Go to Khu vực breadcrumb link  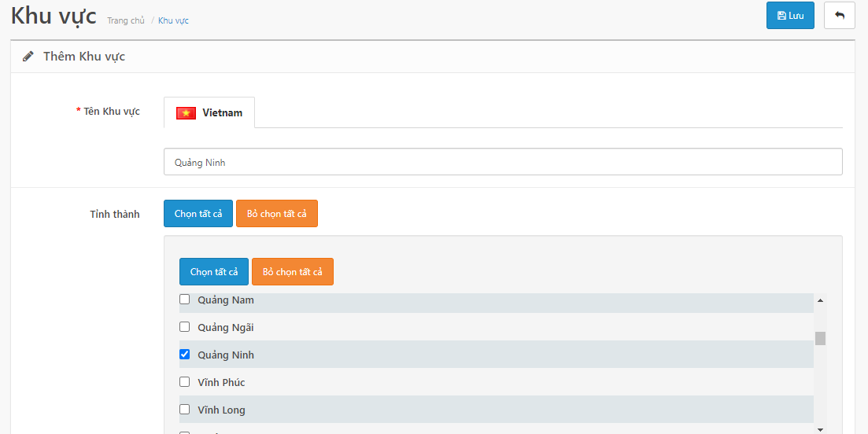(x=173, y=20)
